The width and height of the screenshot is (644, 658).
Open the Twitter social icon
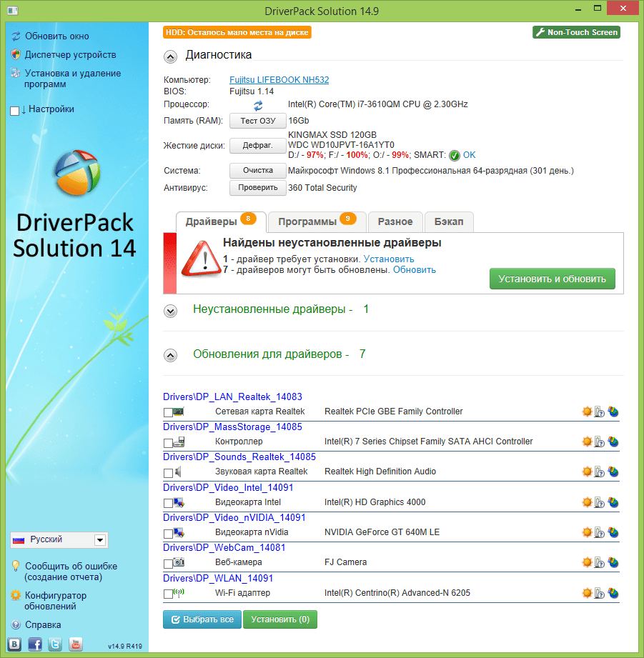tap(55, 644)
